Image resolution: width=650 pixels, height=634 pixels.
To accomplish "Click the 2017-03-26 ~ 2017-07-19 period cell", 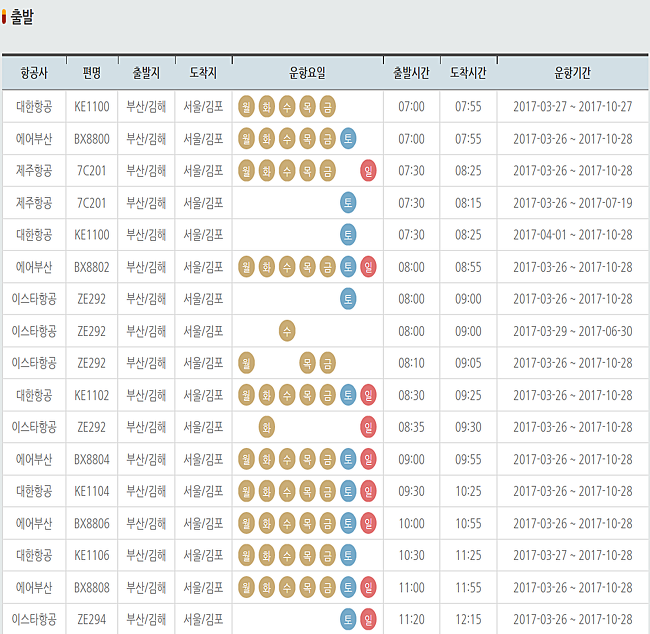I will (x=572, y=203).
